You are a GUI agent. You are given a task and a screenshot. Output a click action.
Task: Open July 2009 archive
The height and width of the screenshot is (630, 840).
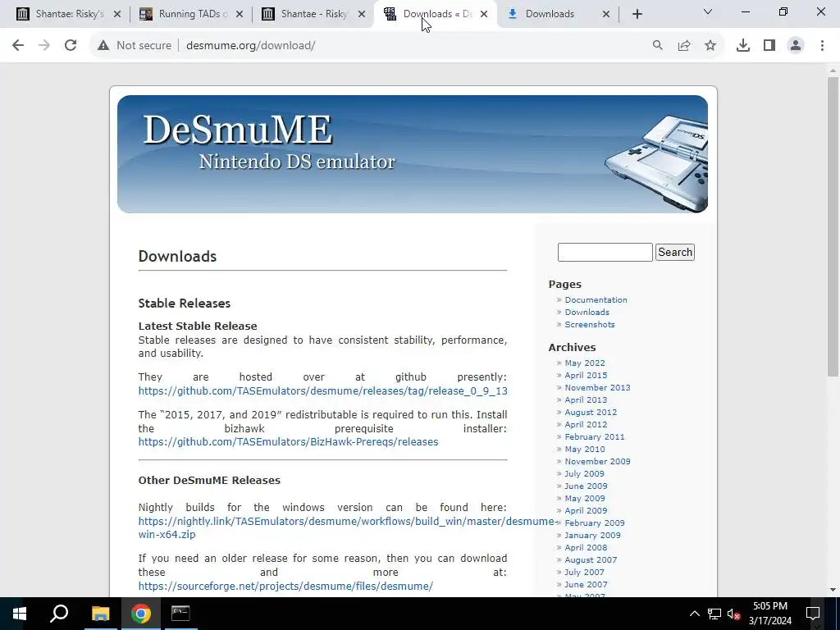click(584, 474)
